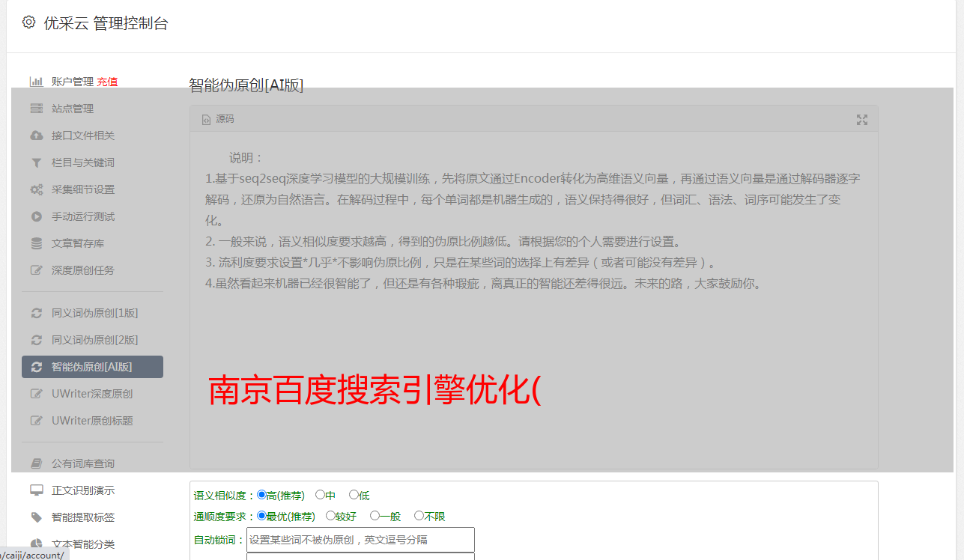Open 文本智能分类 sidebar link

pos(83,544)
